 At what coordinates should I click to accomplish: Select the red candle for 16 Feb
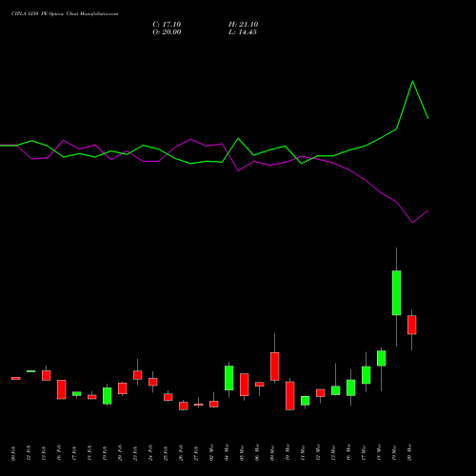62,389
